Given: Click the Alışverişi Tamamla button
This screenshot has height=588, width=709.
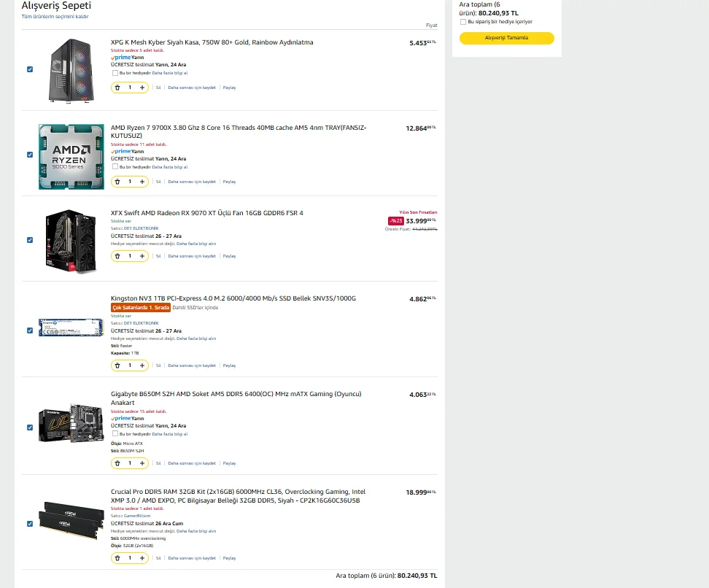Looking at the screenshot, I should point(506,38).
